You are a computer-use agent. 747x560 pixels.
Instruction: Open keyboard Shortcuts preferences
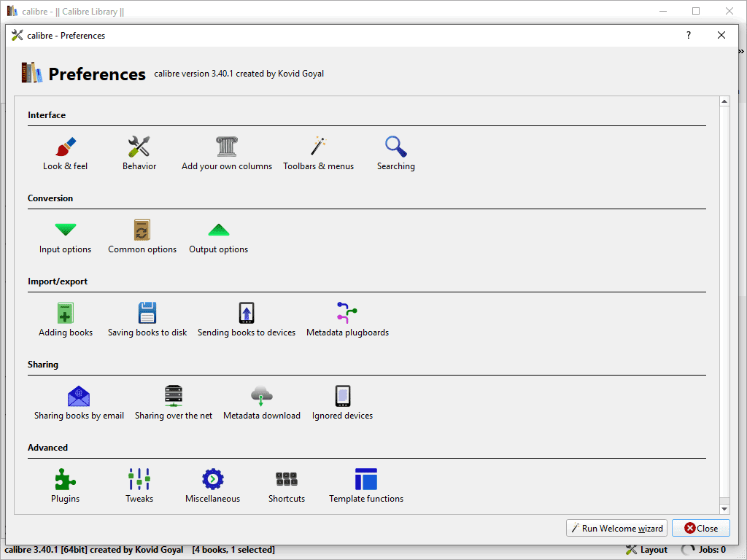(286, 486)
